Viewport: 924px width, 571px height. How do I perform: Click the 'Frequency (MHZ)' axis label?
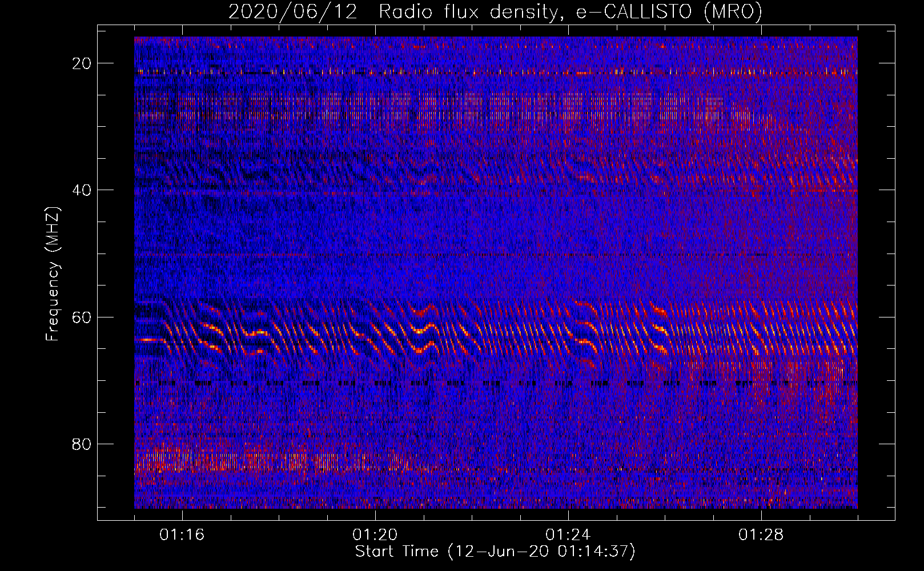53,274
